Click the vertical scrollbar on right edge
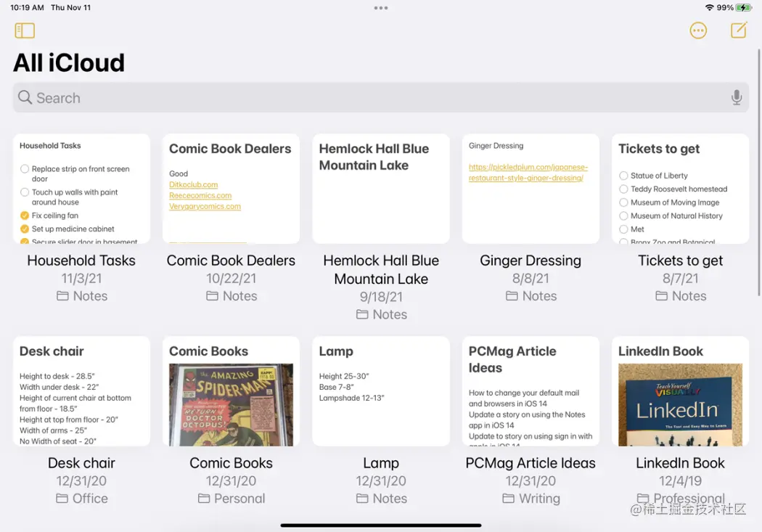Image resolution: width=762 pixels, height=532 pixels. 759,172
